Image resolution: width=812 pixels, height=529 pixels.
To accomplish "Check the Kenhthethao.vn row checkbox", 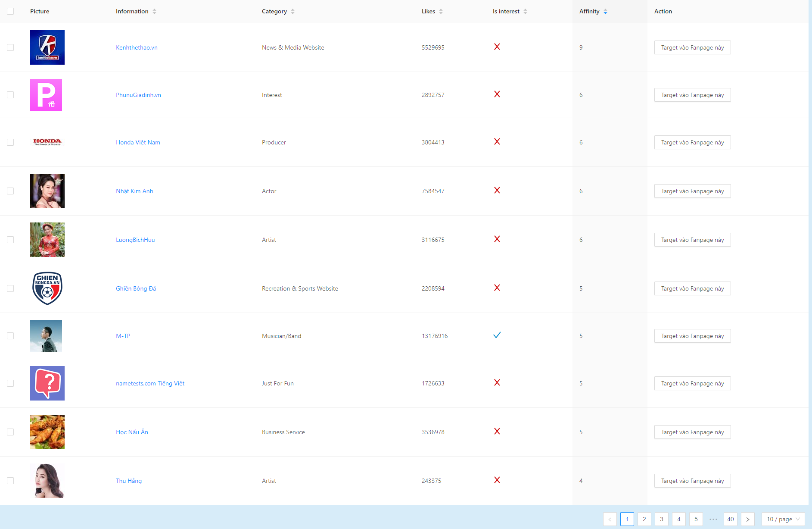I will click(x=10, y=47).
